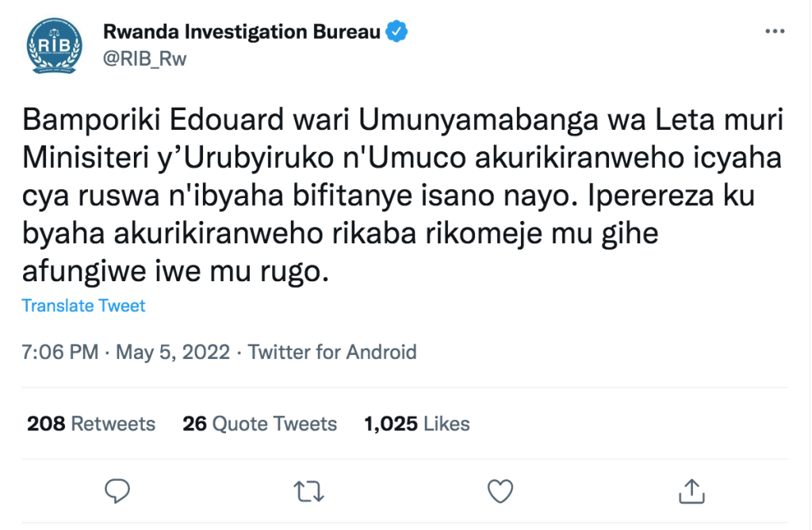Open the RIB profile avatar

coord(55,45)
